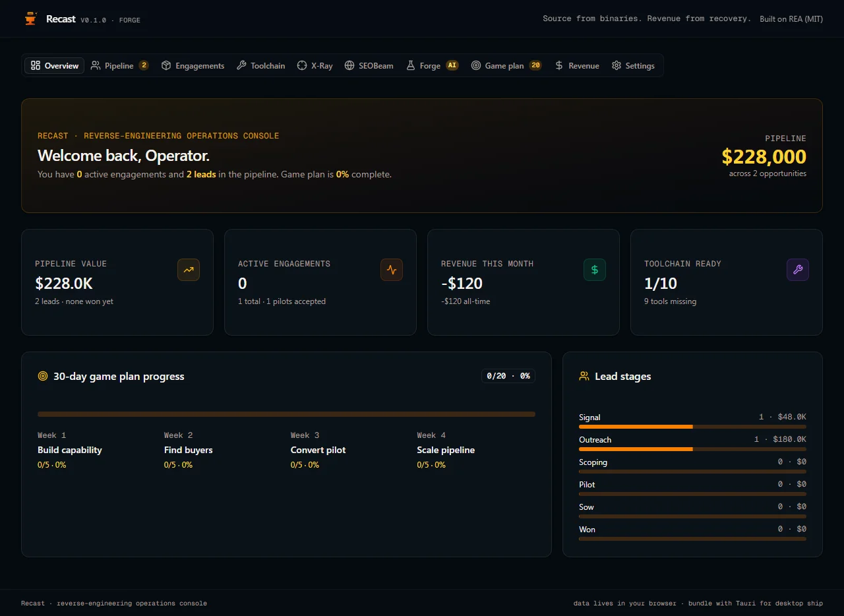
Task: Click the people icon beside Lead stages
Action: [584, 377]
